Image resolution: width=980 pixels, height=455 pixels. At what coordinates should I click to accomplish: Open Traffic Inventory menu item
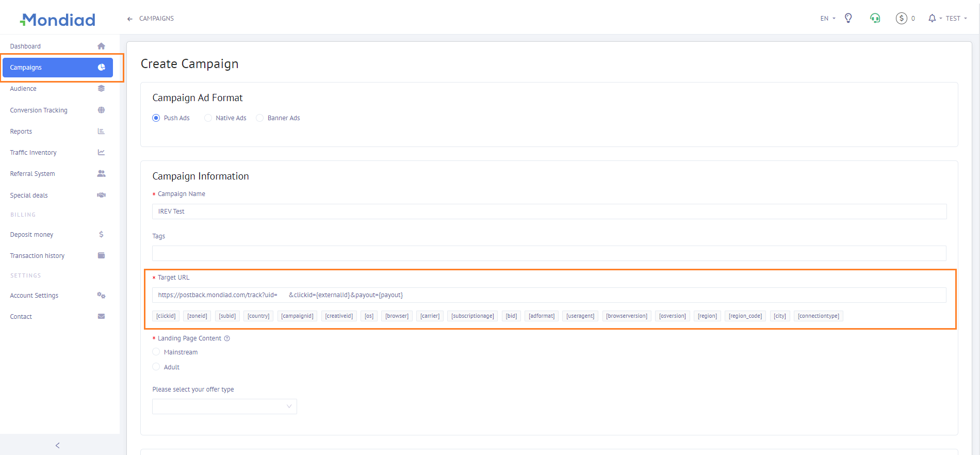[34, 153]
